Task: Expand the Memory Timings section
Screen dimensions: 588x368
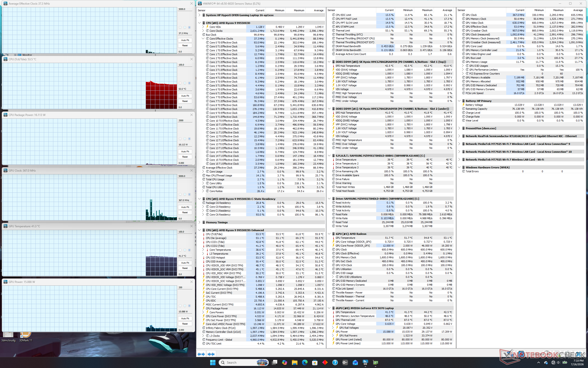Action: [199, 222]
